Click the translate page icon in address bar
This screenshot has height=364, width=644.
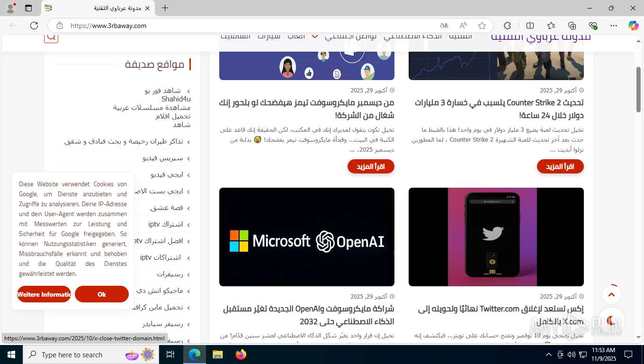[444, 26]
